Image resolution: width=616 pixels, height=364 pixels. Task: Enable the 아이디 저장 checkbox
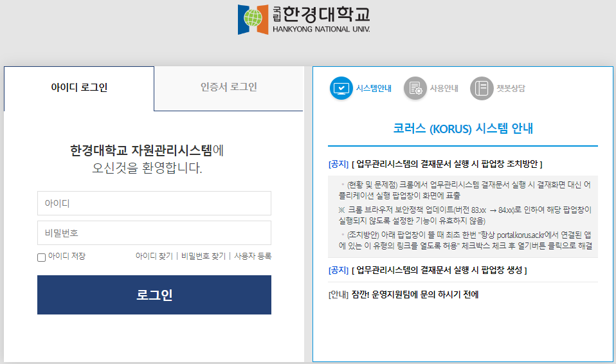pos(42,257)
